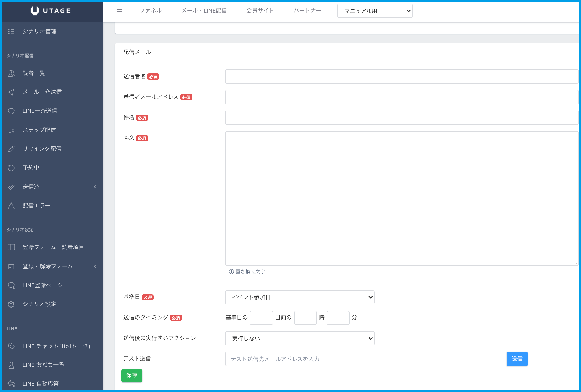Open the 基準日 イベント参加日 dropdown

coord(299,297)
